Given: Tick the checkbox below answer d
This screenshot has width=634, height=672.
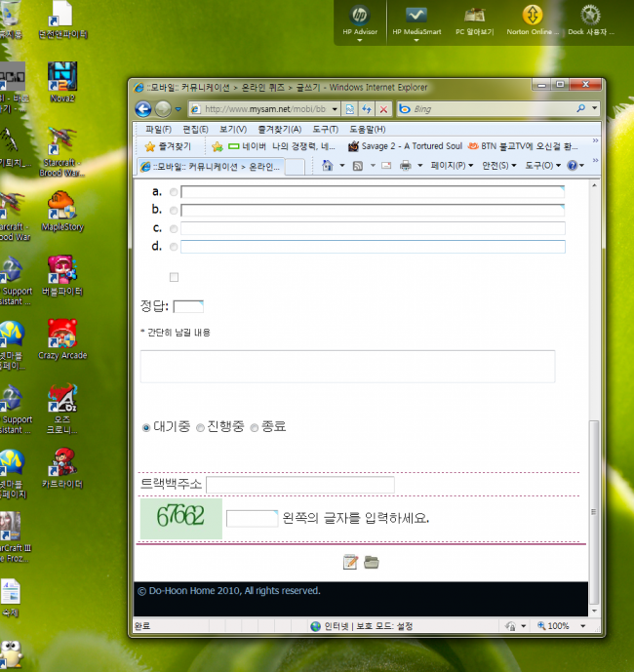Looking at the screenshot, I should pos(175,278).
